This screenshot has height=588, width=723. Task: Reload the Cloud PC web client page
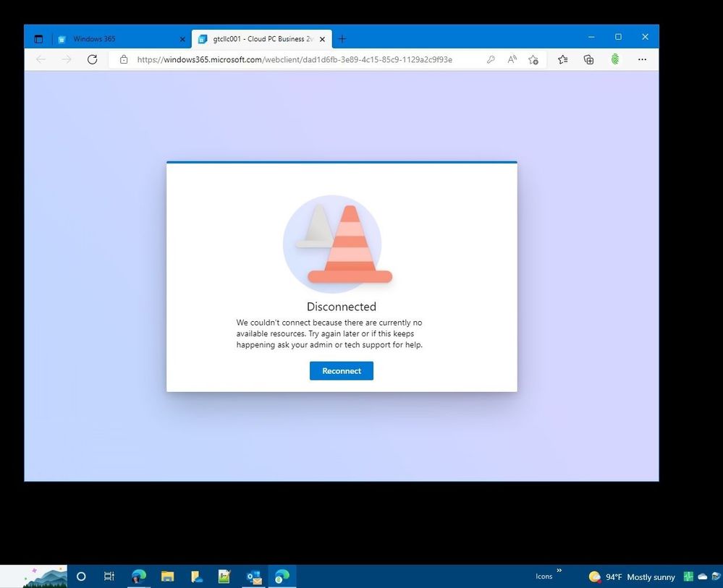click(x=92, y=60)
